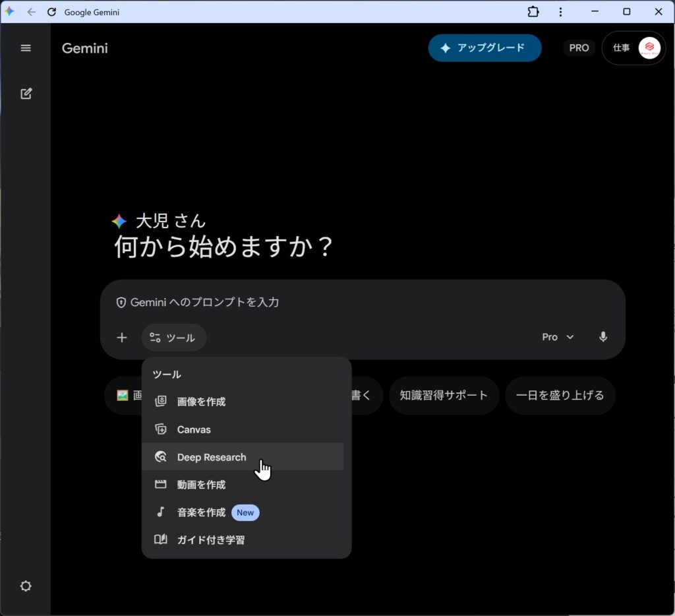Open the three-dot browser menu
The image size is (675, 616).
click(560, 12)
